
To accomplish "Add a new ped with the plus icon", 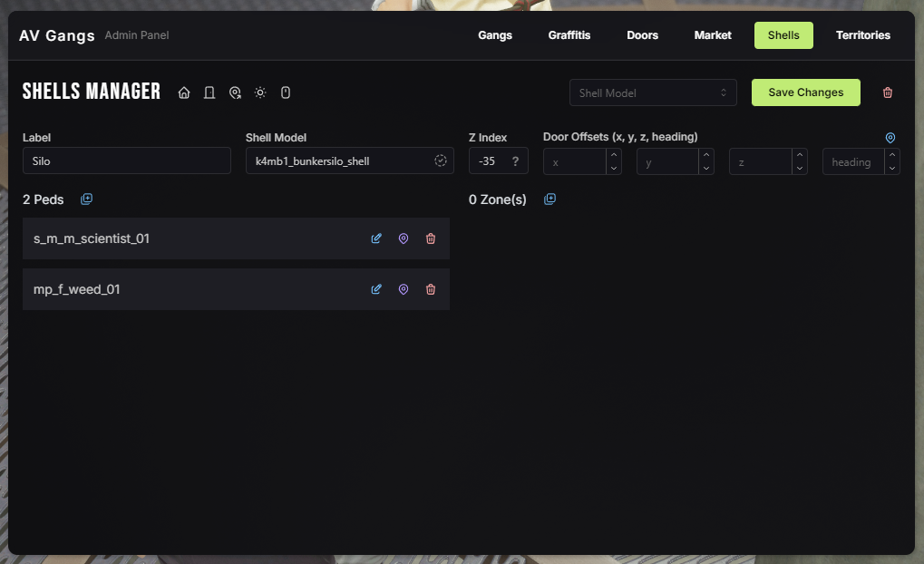I will (x=86, y=199).
